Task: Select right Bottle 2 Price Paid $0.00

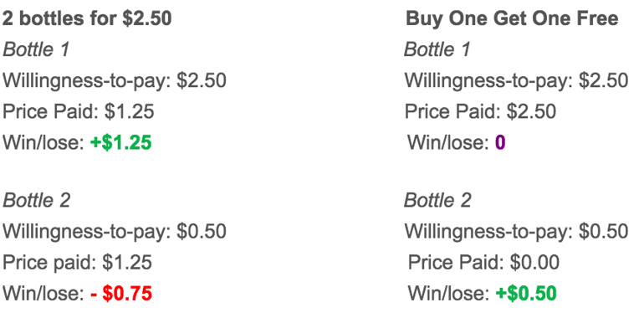Action: click(x=483, y=263)
